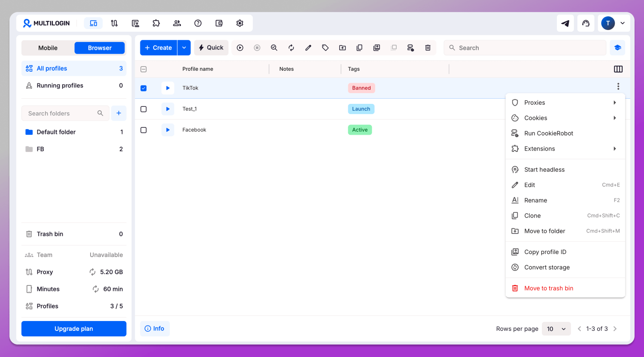Focus the Search folders field
The width and height of the screenshot is (644, 357).
(65, 113)
